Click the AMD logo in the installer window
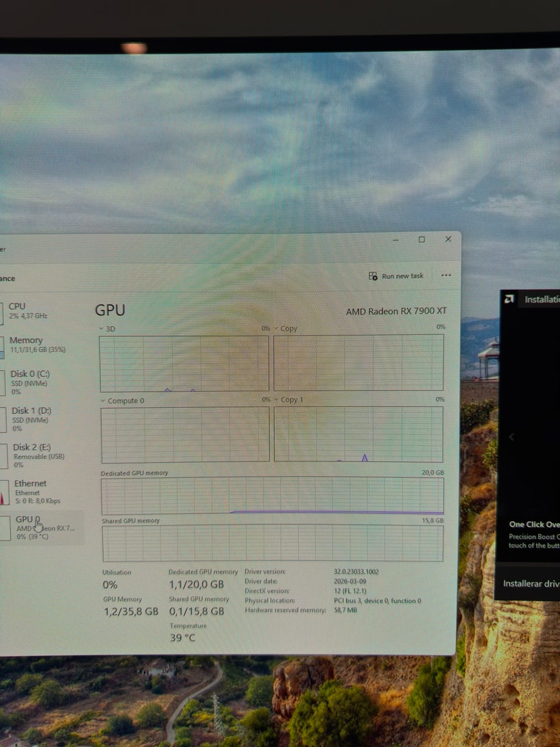Image resolution: width=560 pixels, height=747 pixels. (x=509, y=299)
